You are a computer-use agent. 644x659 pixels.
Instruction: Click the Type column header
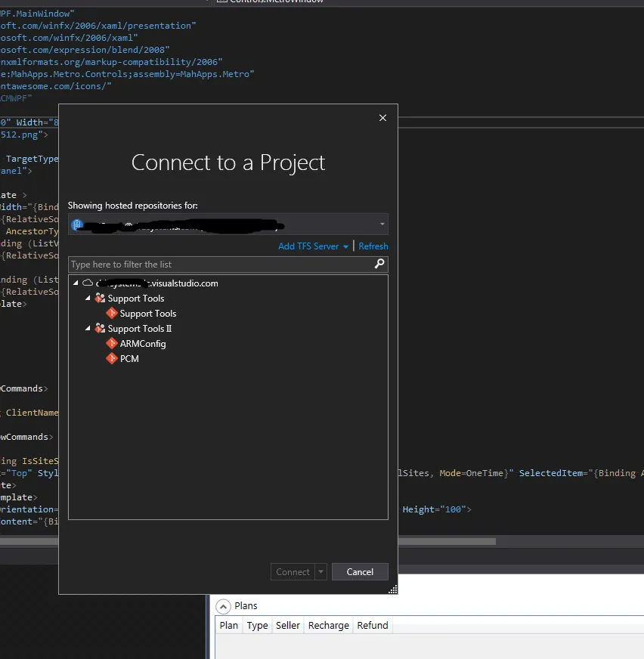[x=257, y=626]
